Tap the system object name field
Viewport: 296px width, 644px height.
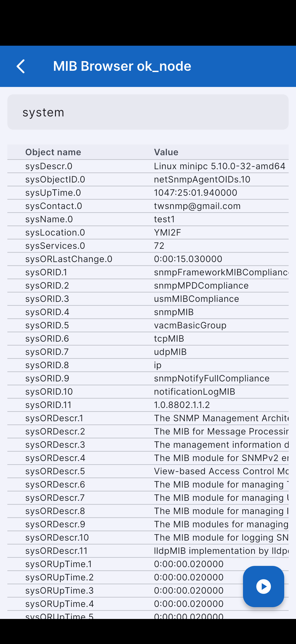[148, 112]
